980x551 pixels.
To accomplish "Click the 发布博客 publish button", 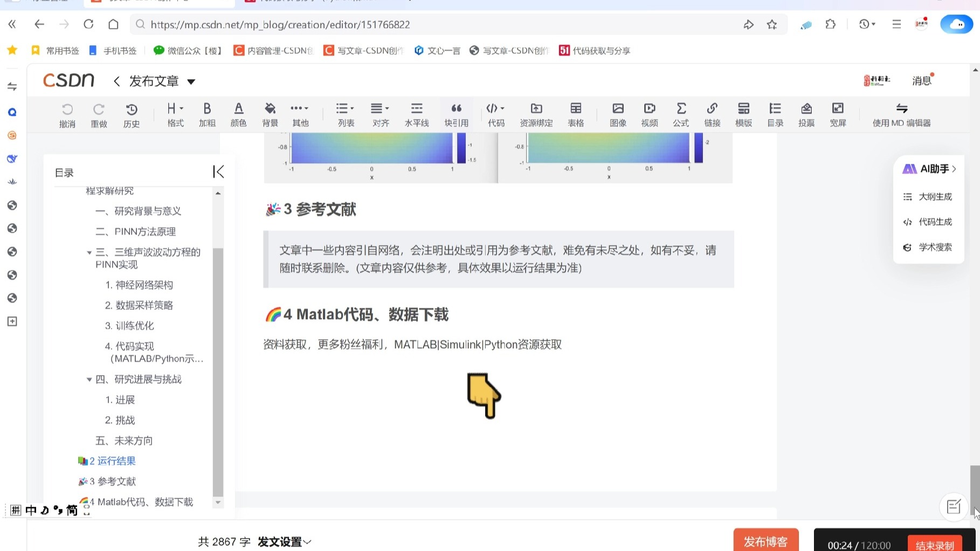I will click(x=765, y=541).
